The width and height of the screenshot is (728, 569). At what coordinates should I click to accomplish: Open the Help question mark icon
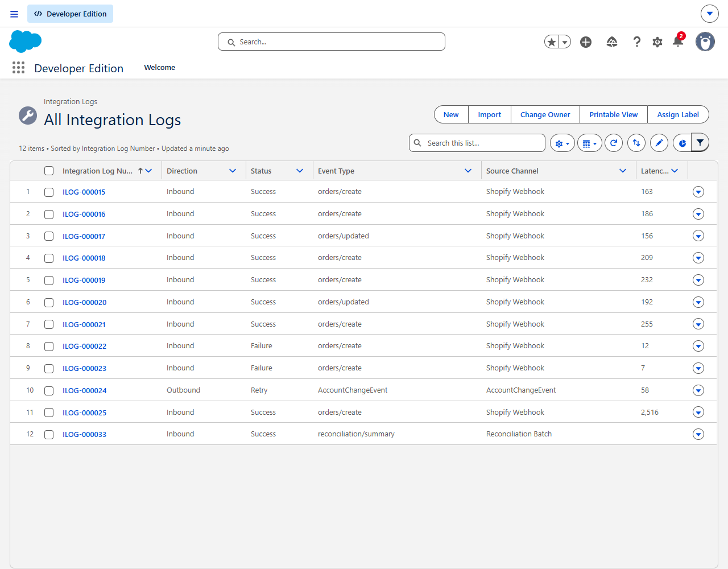(x=637, y=42)
